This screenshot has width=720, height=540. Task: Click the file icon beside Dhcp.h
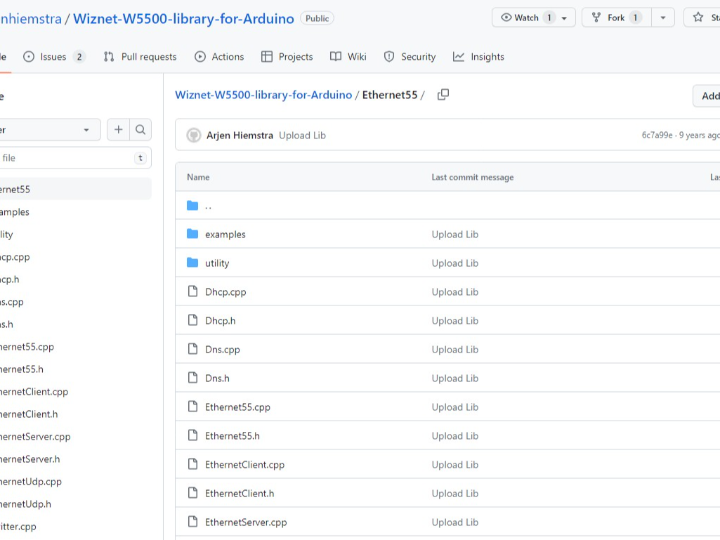point(193,320)
